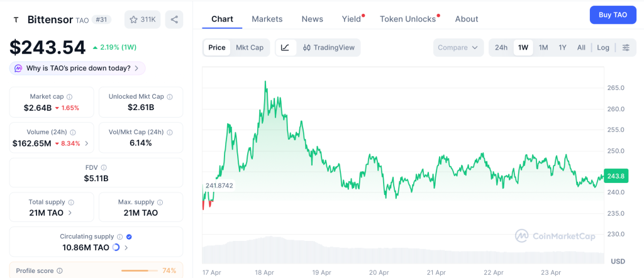
Task: Open the Markets tab
Action: (267, 19)
